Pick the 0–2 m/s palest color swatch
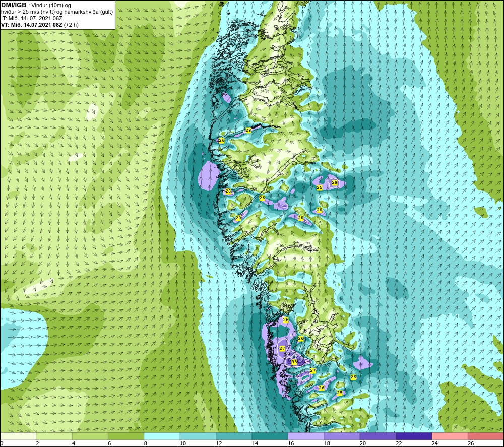 [18, 436]
